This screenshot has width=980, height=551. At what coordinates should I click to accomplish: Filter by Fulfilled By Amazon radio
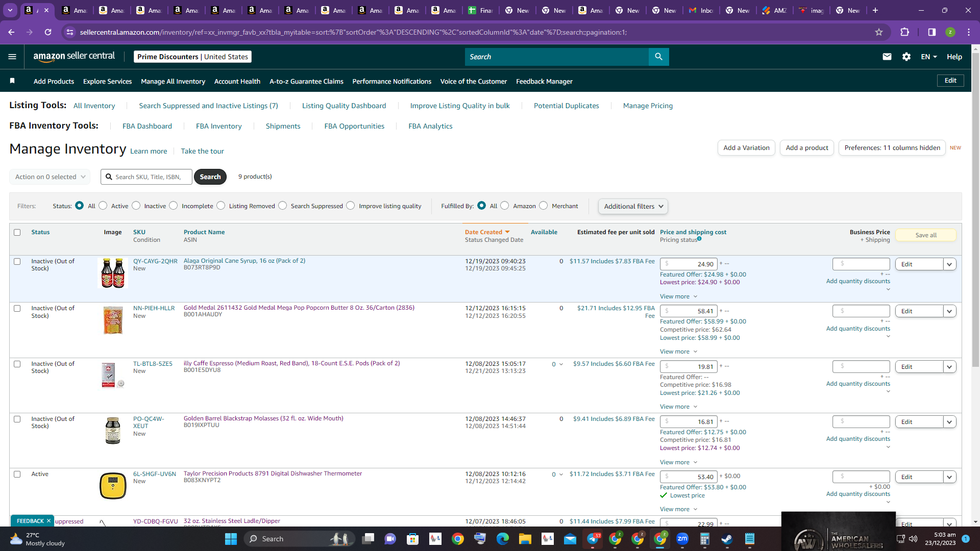coord(505,206)
